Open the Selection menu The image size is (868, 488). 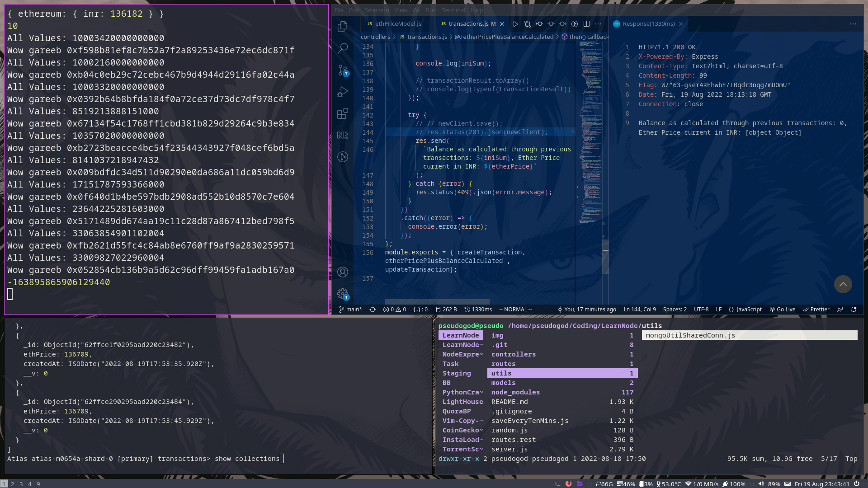[x=377, y=10]
